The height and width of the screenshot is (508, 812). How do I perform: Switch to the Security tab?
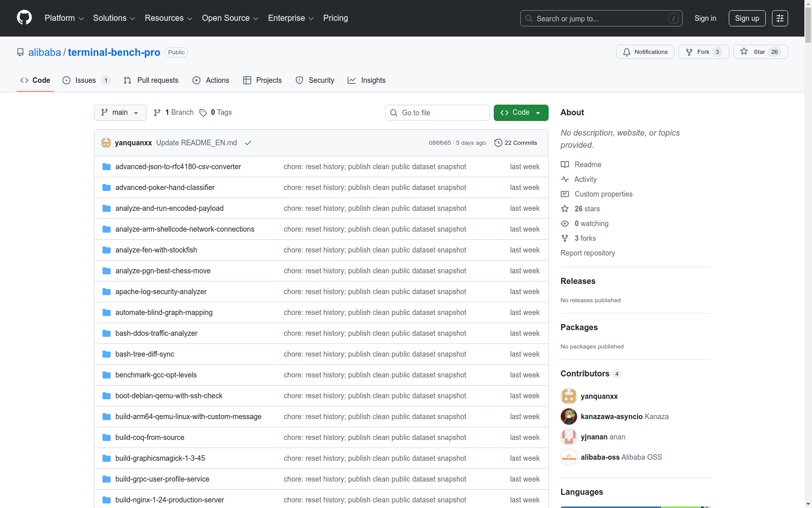pos(315,80)
